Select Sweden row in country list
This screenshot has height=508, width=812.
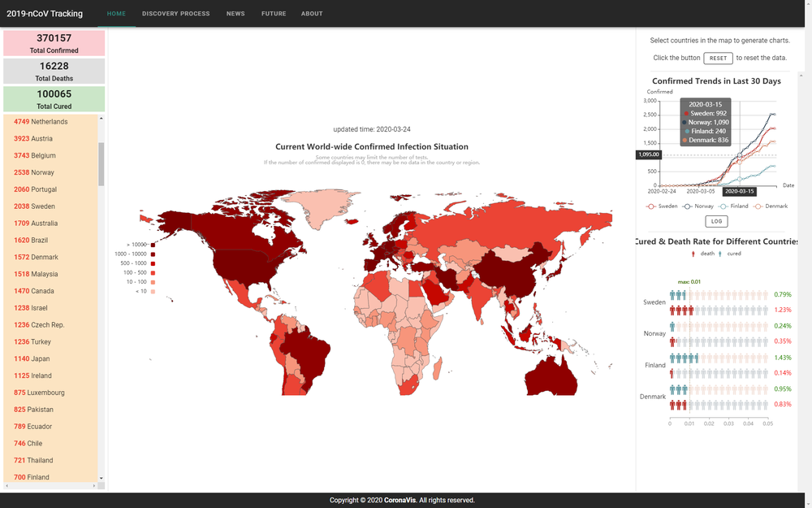coord(50,206)
